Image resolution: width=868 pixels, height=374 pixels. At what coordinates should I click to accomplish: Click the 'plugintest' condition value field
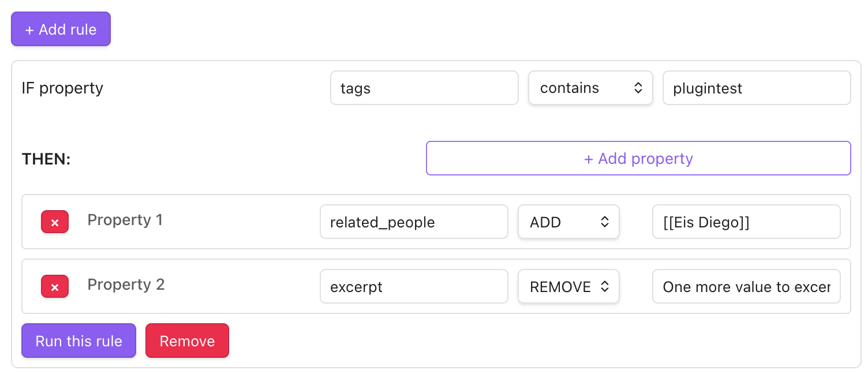pyautogui.click(x=756, y=88)
